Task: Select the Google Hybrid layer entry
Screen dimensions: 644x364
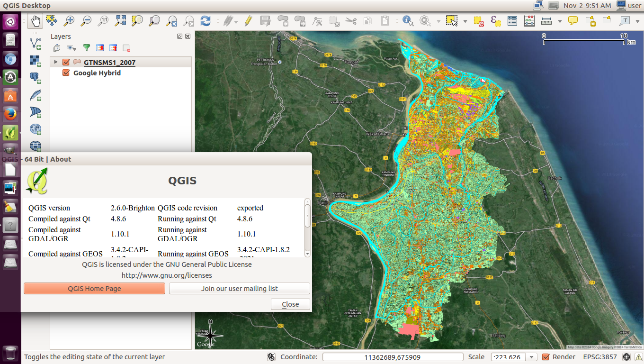Action: point(97,73)
